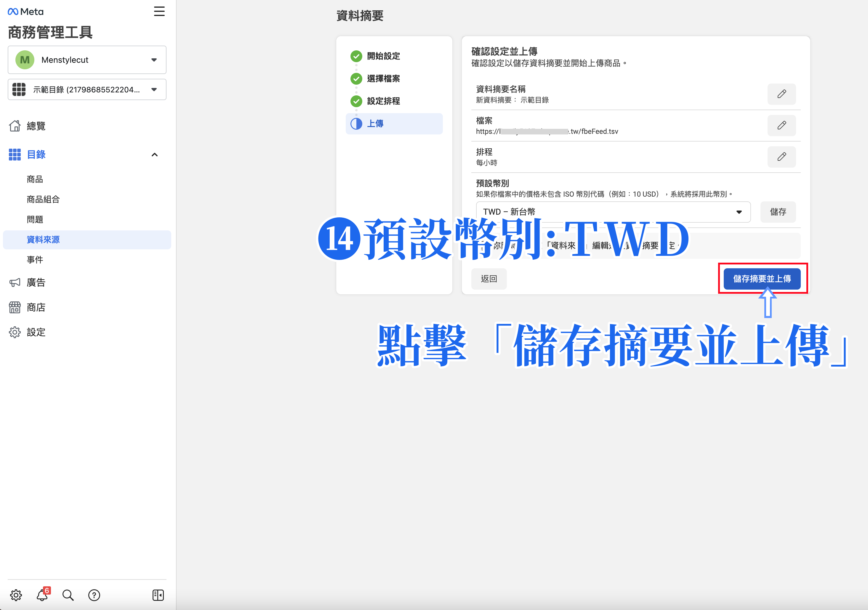The height and width of the screenshot is (610, 868).
Task: Edit 檔案 URL with pencil icon
Action: [781, 126]
